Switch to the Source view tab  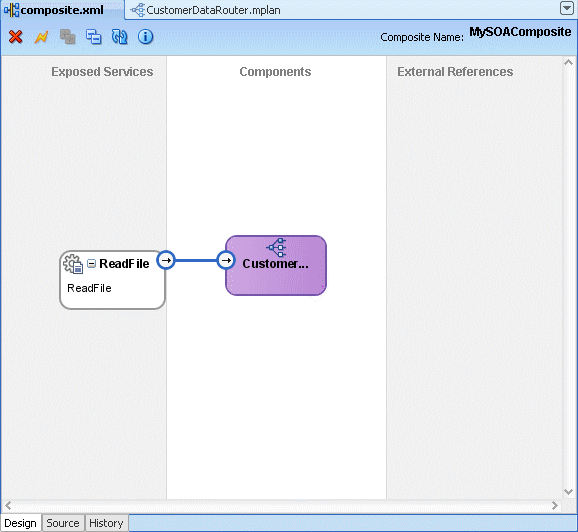point(63,523)
